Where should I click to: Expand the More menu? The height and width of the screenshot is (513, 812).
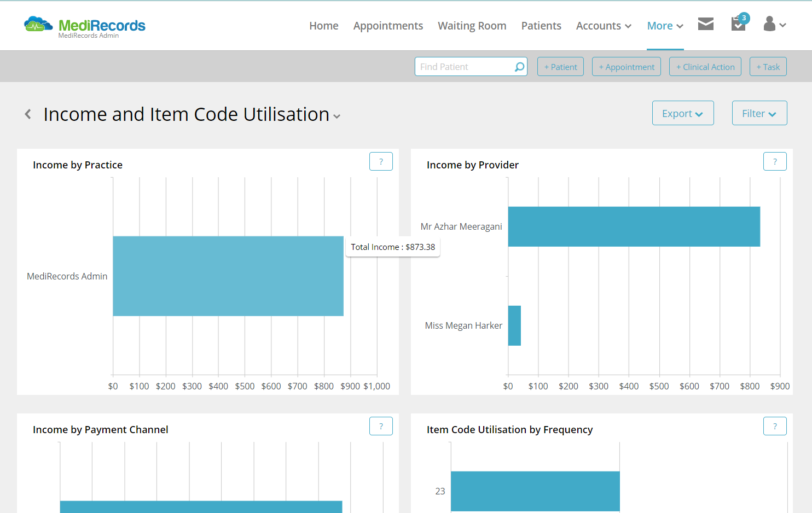coord(665,26)
